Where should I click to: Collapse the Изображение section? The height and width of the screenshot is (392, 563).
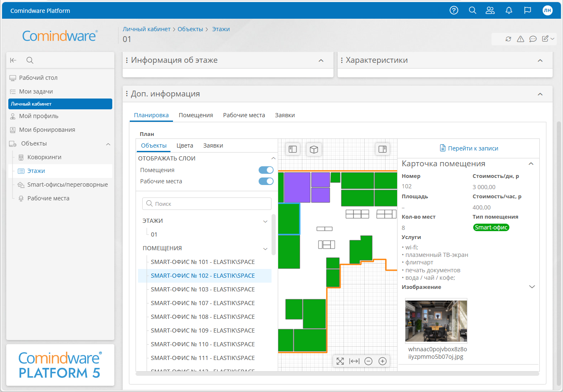[x=532, y=287]
